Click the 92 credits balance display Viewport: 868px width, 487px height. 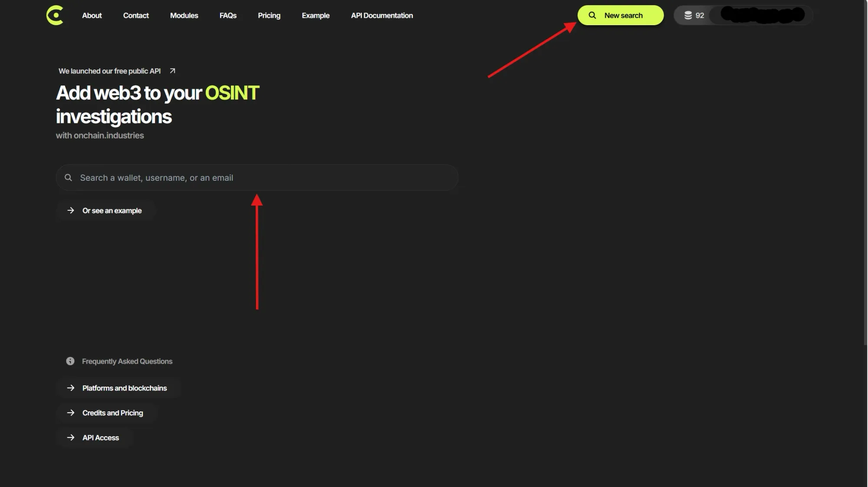(694, 15)
